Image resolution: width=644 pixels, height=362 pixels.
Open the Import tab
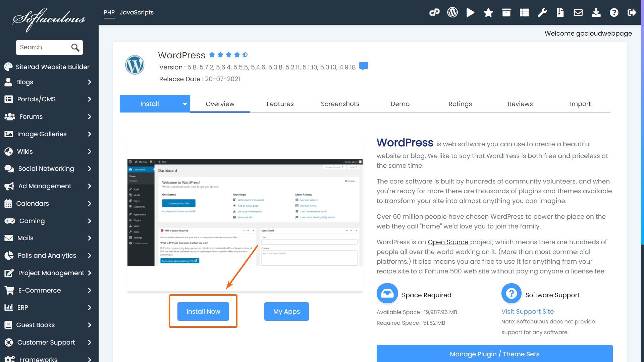tap(580, 104)
